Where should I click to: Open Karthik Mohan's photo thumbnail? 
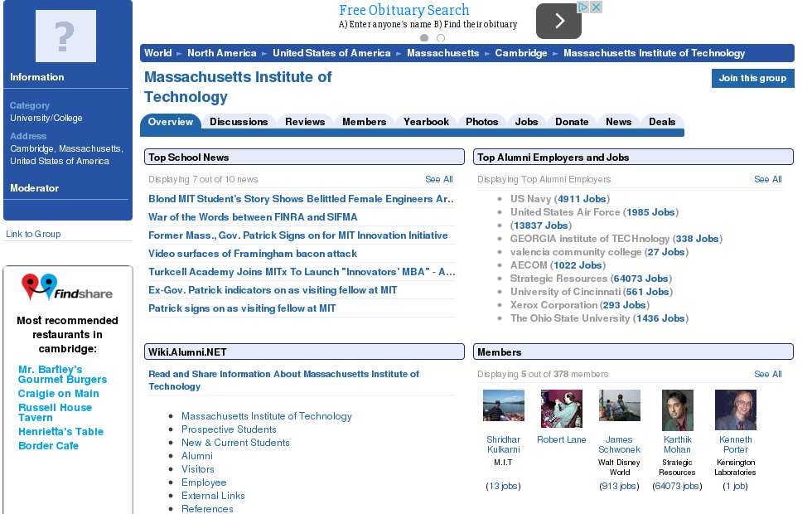click(x=678, y=410)
